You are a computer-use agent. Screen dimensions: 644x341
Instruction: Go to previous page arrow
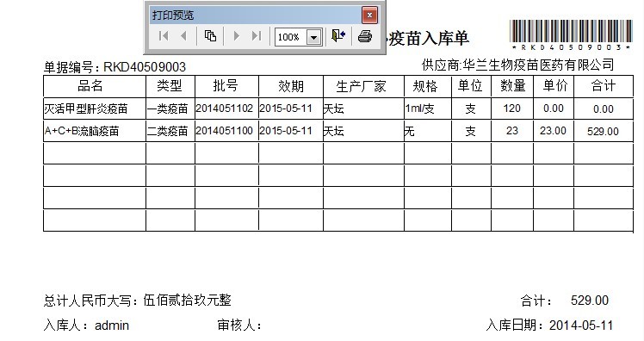point(183,36)
